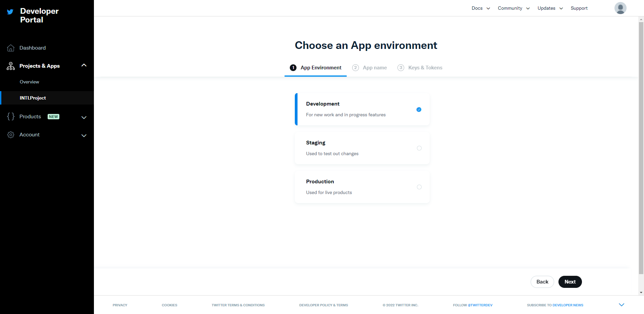Image resolution: width=644 pixels, height=314 pixels.
Task: Click the numbered circle for Keys & Tokens
Action: [x=400, y=67]
